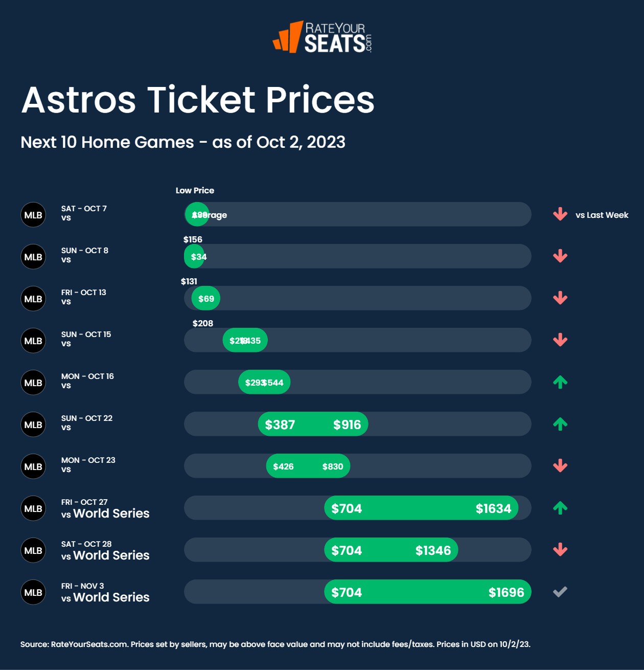Click the $1696 high price on Nov 3 bar
The width and height of the screenshot is (644, 670).
point(506,592)
